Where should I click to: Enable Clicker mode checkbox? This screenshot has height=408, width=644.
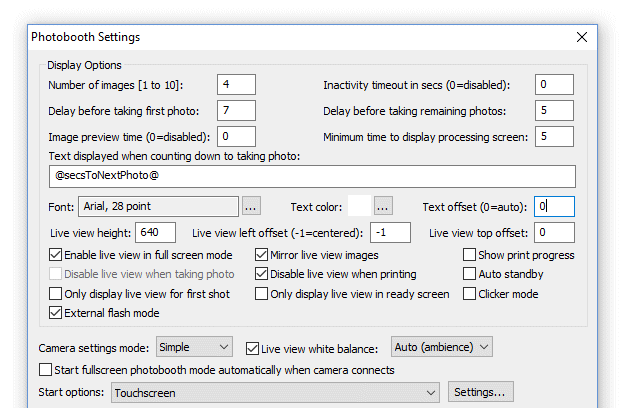coord(470,294)
